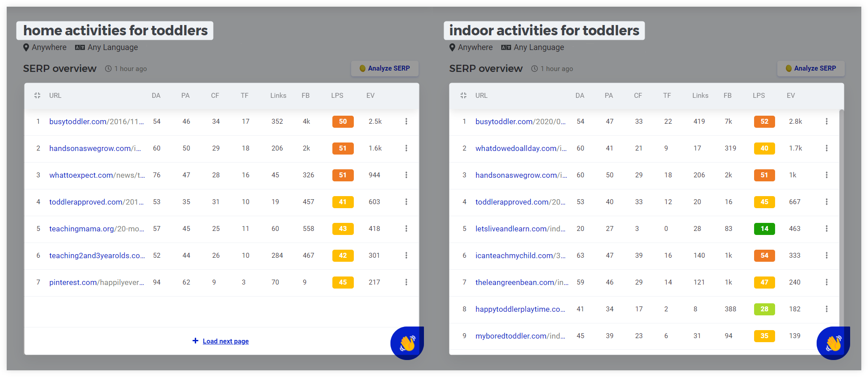
Task: Open options menu for pinterest.com row
Action: pos(406,282)
